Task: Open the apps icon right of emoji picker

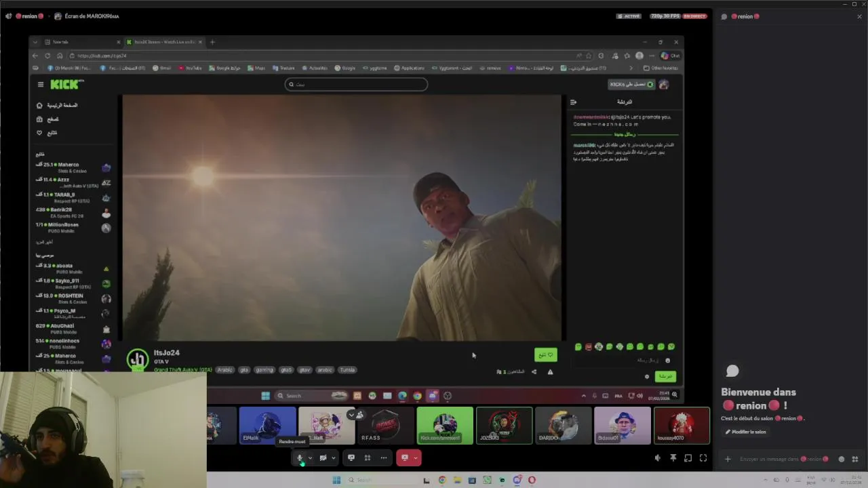Action: click(854, 459)
